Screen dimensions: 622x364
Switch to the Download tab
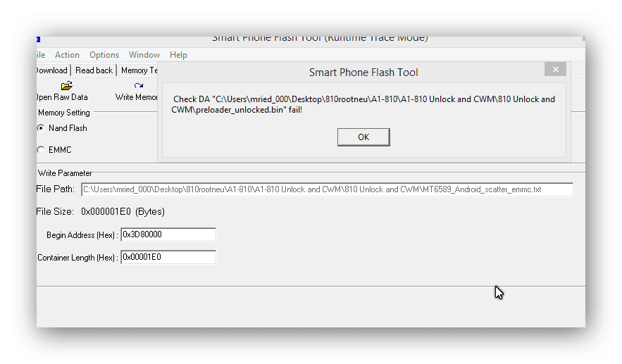tap(52, 70)
